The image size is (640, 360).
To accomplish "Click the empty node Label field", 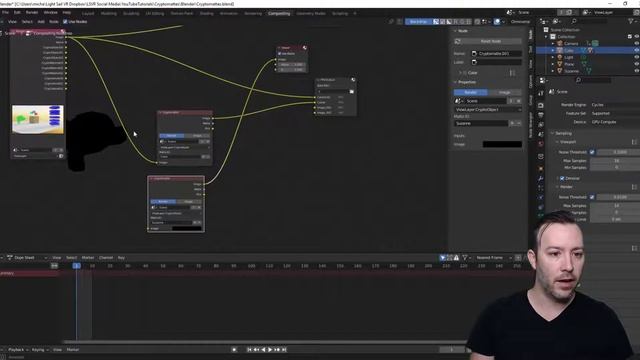I will pyautogui.click(x=496, y=62).
